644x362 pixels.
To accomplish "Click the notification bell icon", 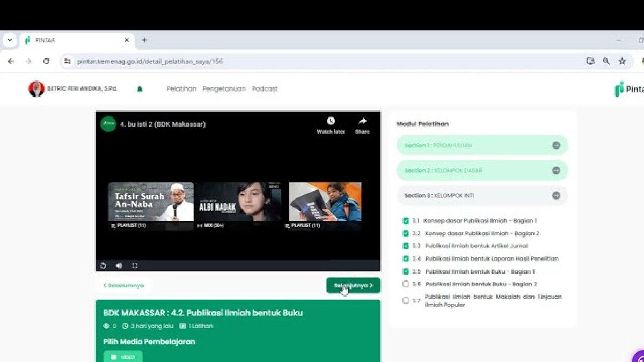I will (x=140, y=89).
